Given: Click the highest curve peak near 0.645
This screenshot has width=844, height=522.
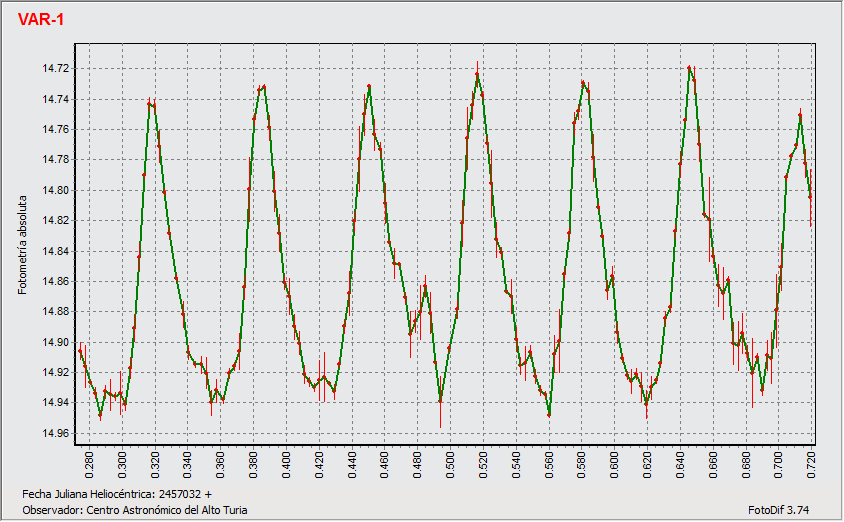Looking at the screenshot, I should point(690,67).
